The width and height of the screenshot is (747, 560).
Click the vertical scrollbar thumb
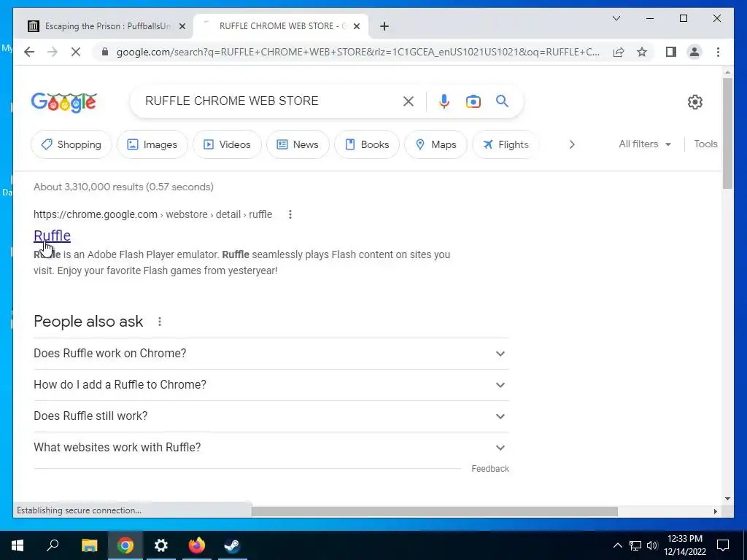tap(727, 133)
